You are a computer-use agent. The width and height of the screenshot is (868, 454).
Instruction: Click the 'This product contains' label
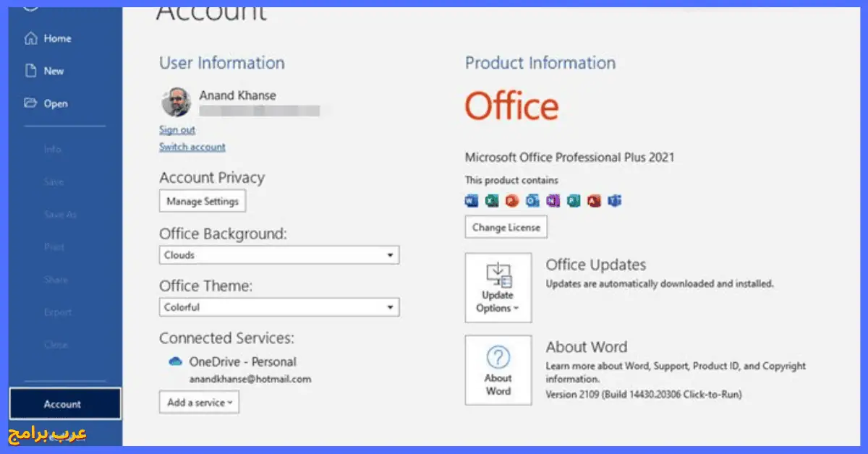(511, 180)
